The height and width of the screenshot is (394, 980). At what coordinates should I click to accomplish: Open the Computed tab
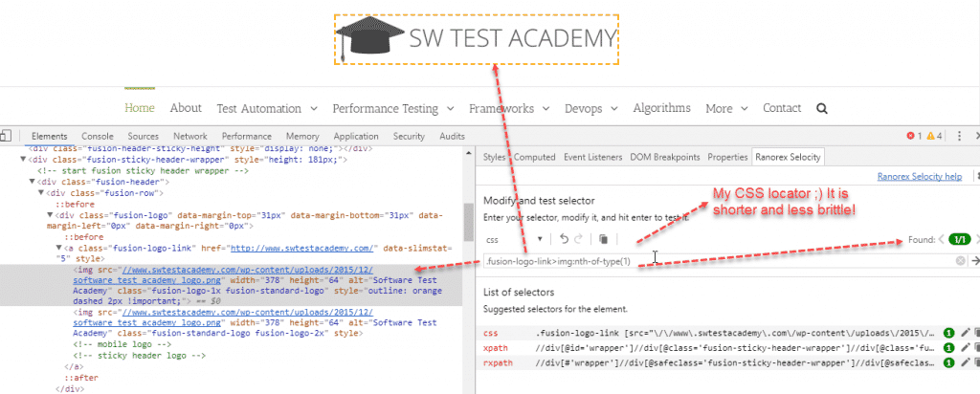pos(533,157)
